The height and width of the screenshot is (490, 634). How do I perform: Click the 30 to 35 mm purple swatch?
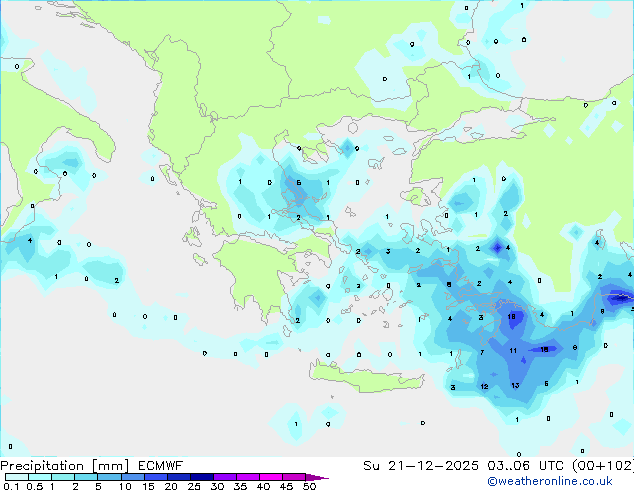[225, 477]
